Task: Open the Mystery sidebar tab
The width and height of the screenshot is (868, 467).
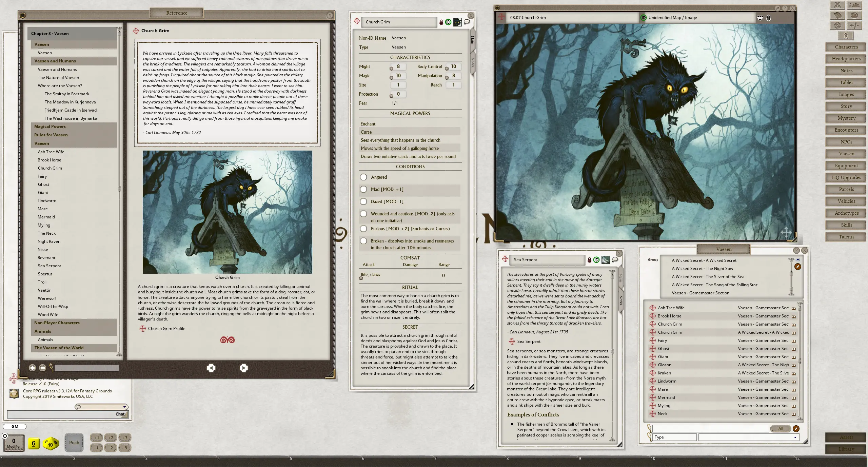Action: 846,118
